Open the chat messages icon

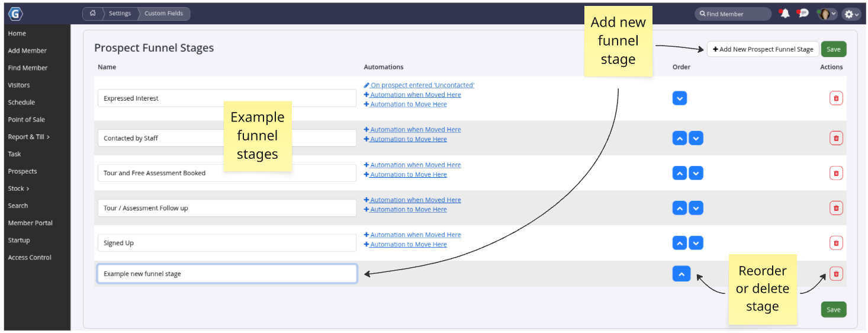803,14
